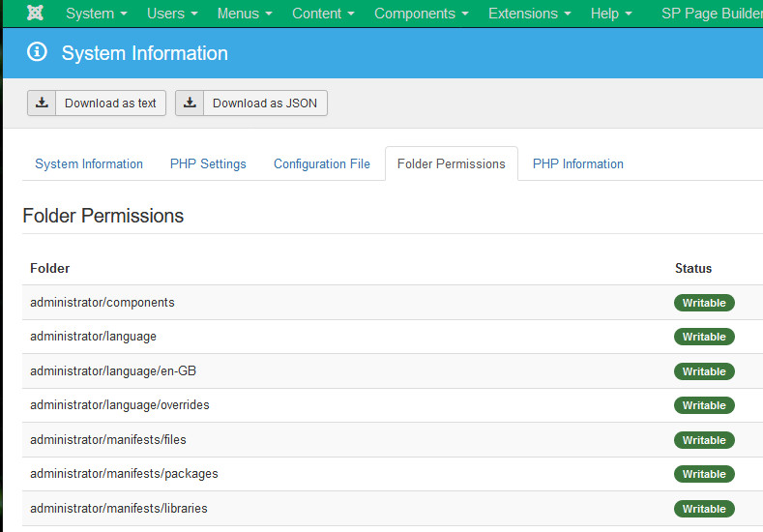Switch to the PHP Settings tab
Image resolution: width=763 pixels, height=532 pixels.
(x=208, y=164)
